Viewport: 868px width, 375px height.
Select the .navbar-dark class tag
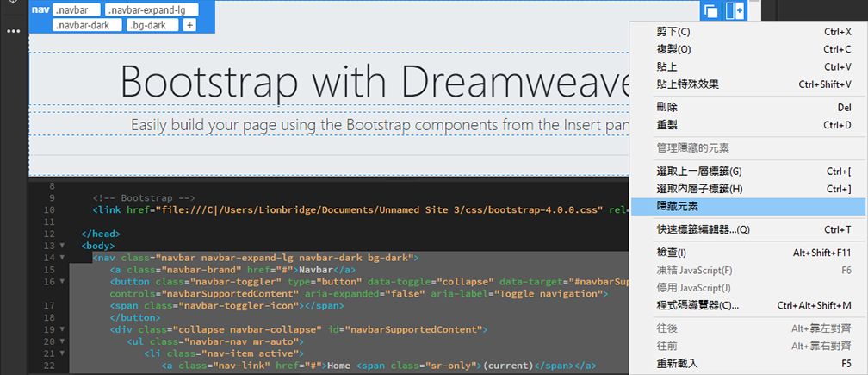pyautogui.click(x=88, y=25)
